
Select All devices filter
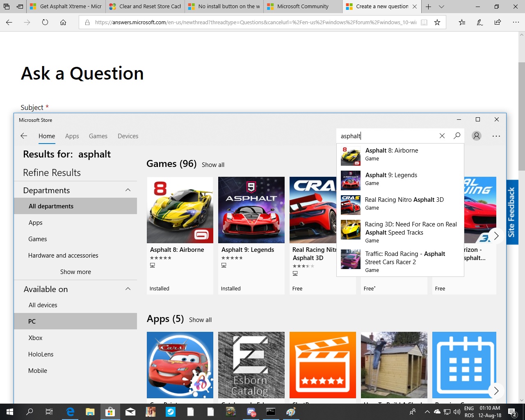[75, 305]
